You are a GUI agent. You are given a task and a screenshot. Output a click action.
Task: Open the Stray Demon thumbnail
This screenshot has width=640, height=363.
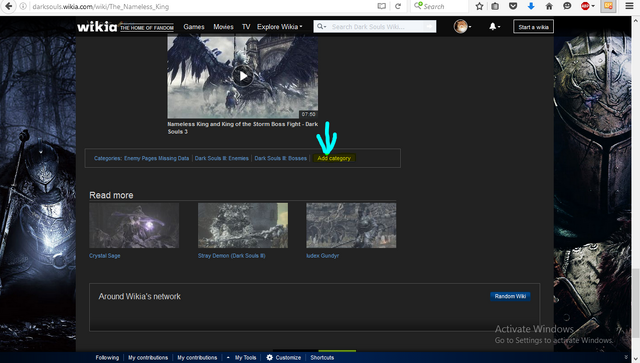pos(243,225)
